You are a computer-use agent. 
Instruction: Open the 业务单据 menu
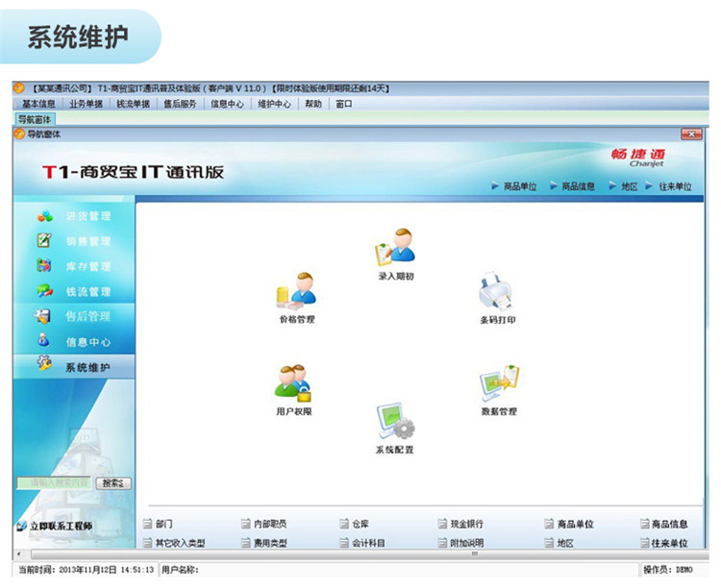(86, 105)
